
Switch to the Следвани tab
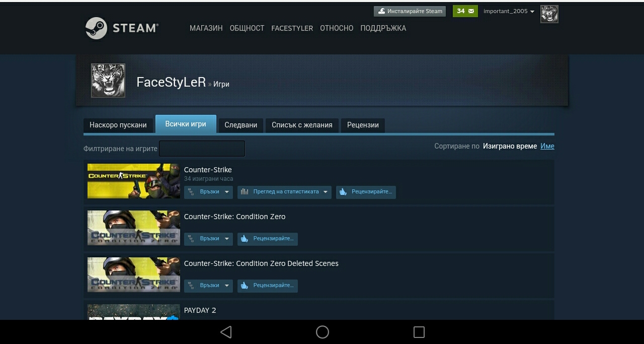point(241,125)
